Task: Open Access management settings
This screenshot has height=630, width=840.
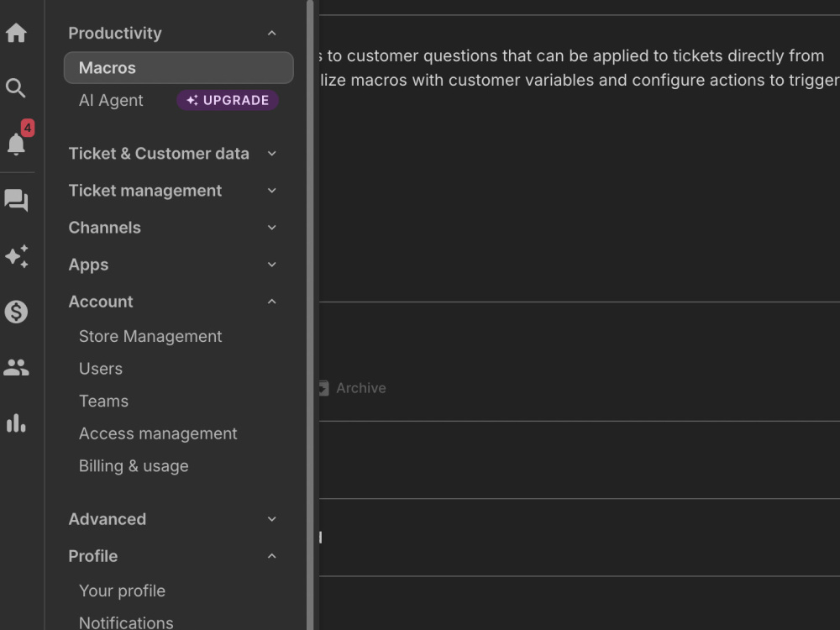Action: [x=158, y=433]
